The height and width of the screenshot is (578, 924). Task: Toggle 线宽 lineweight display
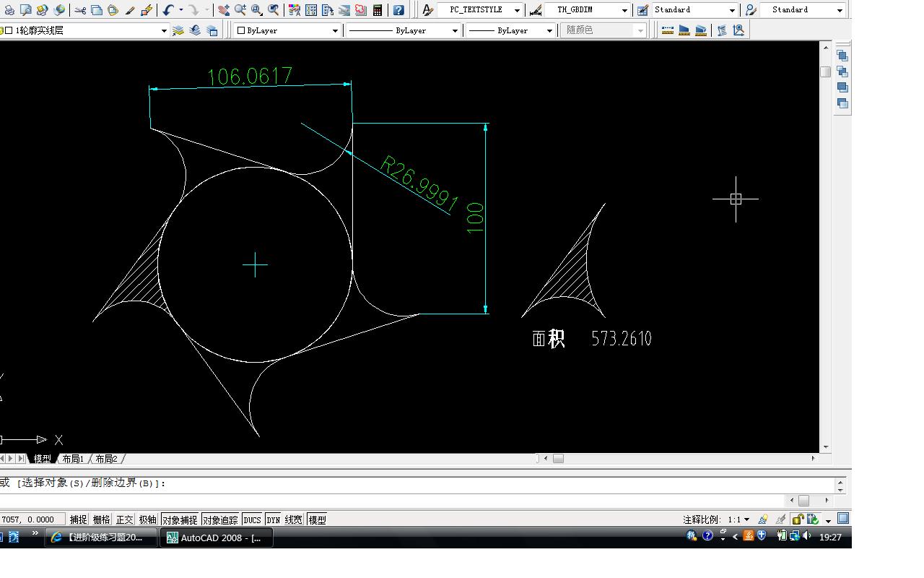point(294,519)
